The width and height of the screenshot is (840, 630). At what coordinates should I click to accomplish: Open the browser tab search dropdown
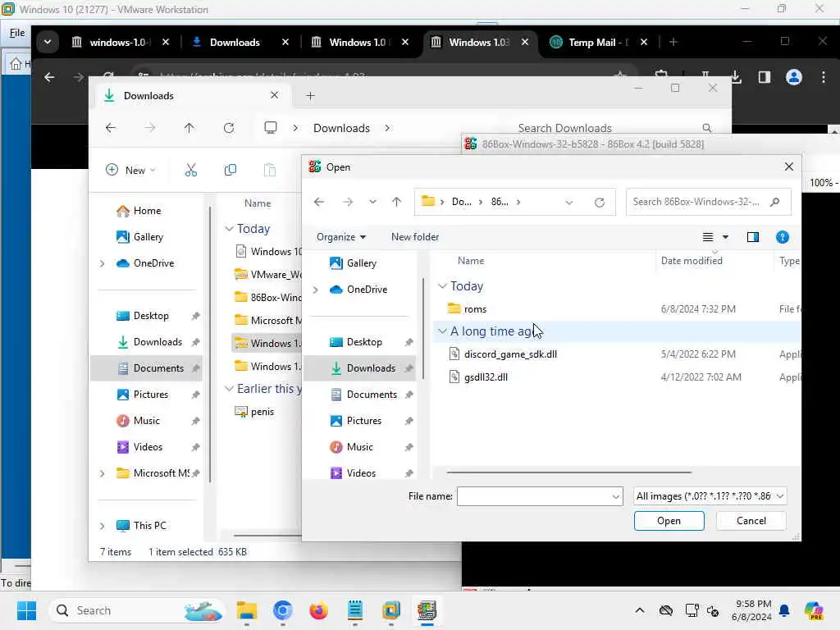48,42
